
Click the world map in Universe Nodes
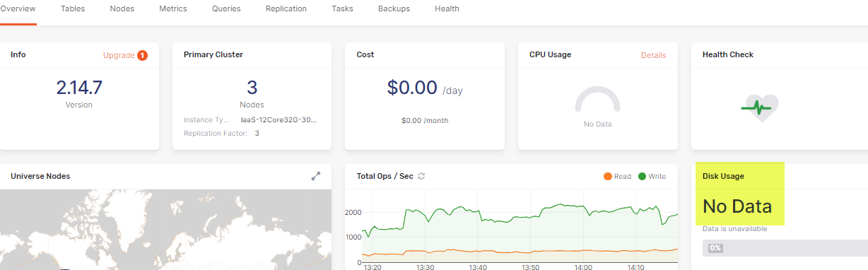[165, 229]
